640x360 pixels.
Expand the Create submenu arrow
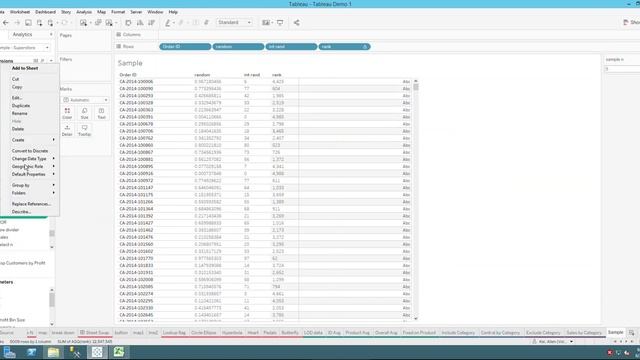click(53, 140)
